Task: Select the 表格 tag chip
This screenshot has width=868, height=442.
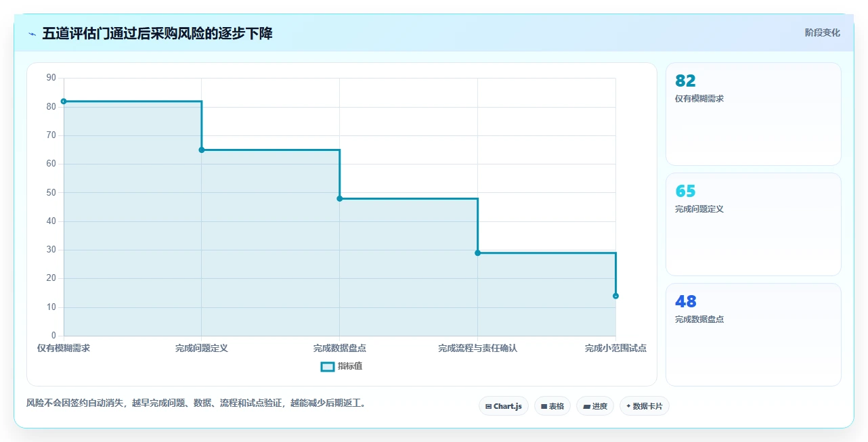Action: (552, 406)
